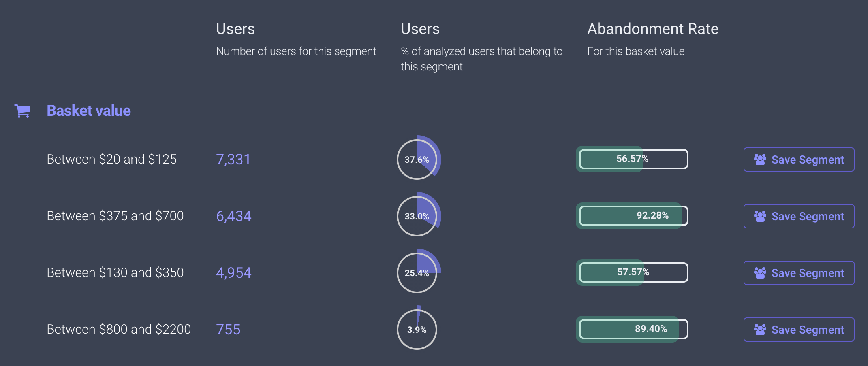Viewport: 868px width, 366px height.
Task: Select the Between $800 and $2200 row label
Action: tap(119, 329)
